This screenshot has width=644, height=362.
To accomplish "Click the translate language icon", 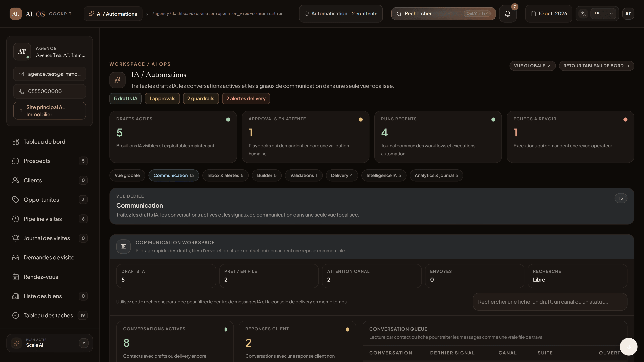I will tap(583, 14).
